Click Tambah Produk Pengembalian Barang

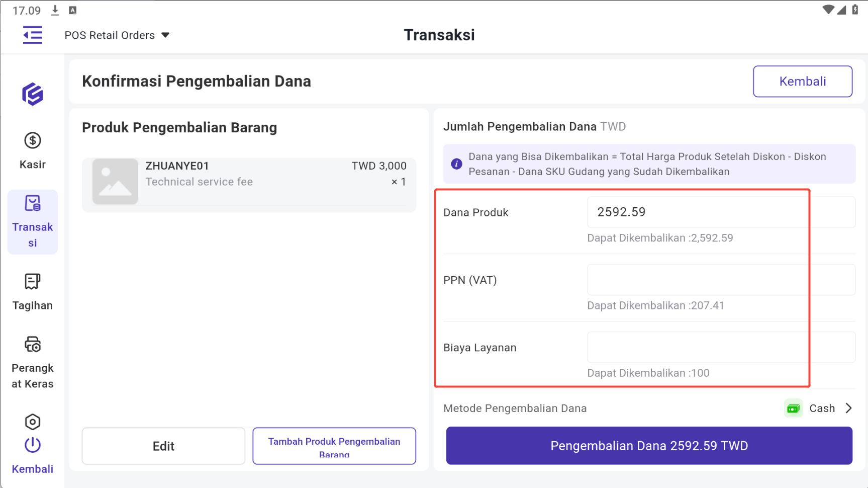334,446
